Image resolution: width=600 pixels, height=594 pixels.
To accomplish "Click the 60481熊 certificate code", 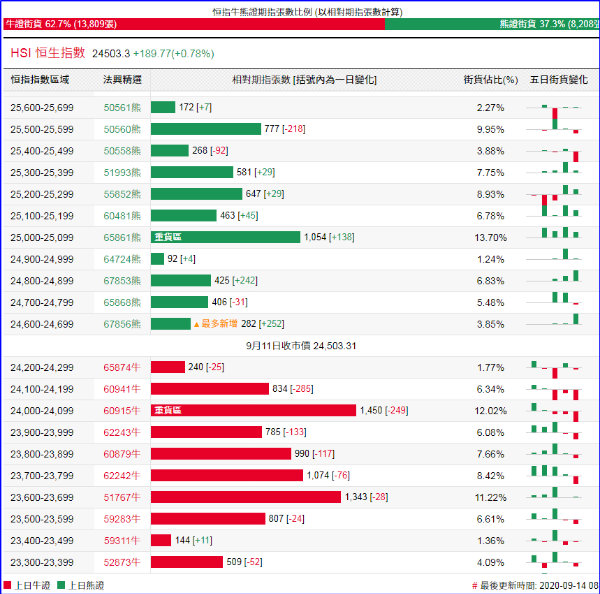I will tap(122, 216).
